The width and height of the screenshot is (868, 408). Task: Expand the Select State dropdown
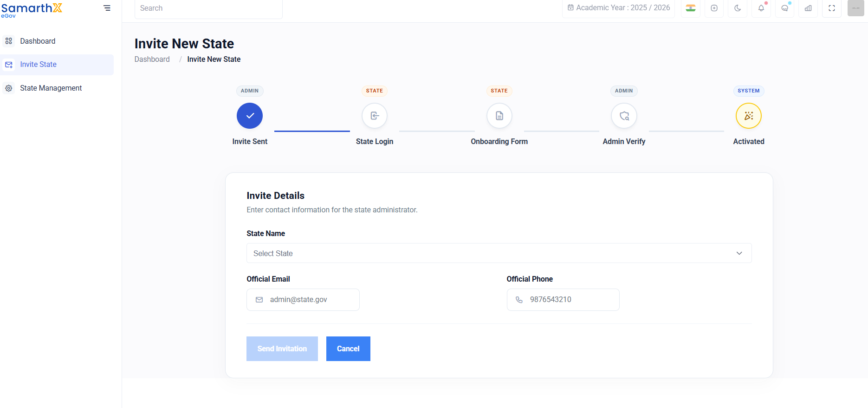[499, 253]
